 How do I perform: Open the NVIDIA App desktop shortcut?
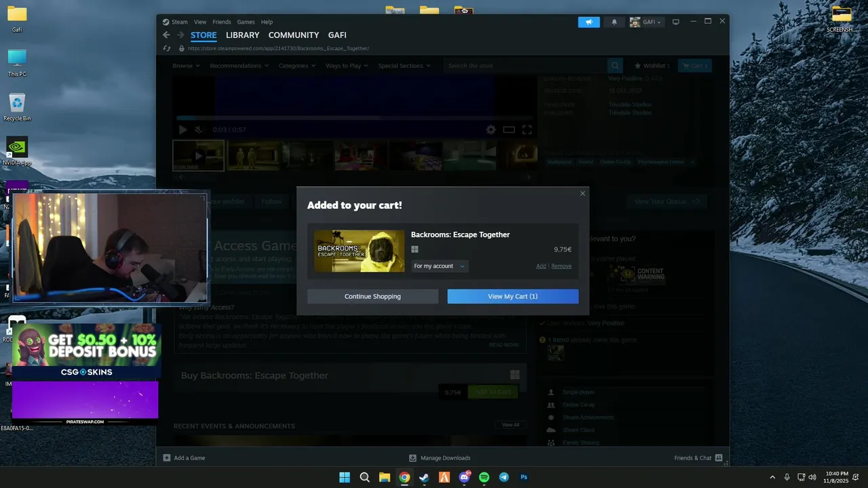click(17, 152)
